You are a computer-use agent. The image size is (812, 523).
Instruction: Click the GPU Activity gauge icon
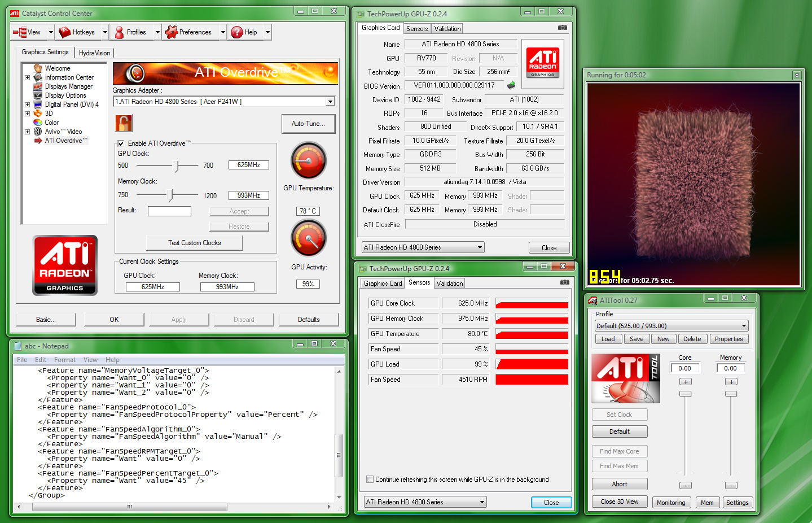[309, 238]
